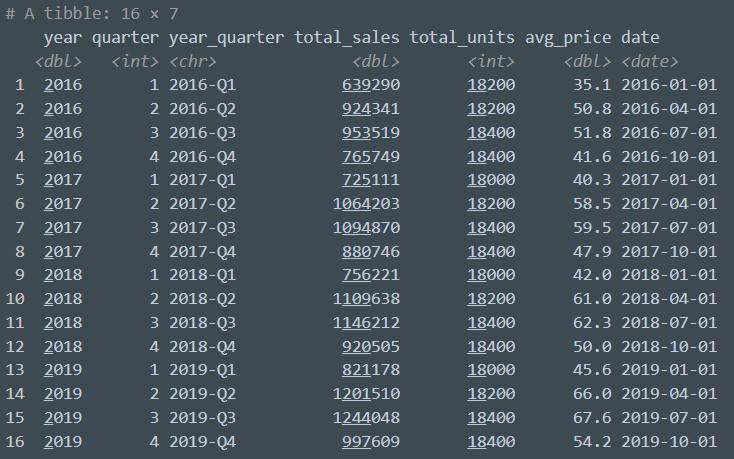Select the date 2016-10-01

click(669, 155)
